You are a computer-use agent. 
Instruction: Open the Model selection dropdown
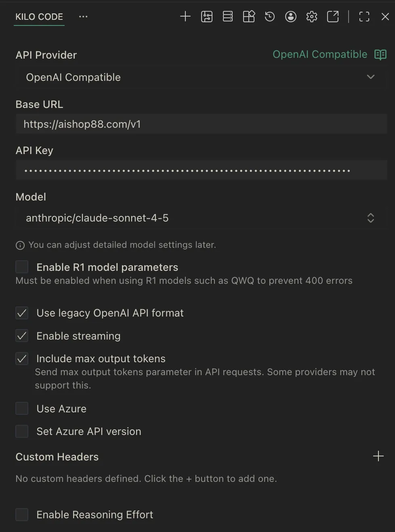click(x=201, y=218)
